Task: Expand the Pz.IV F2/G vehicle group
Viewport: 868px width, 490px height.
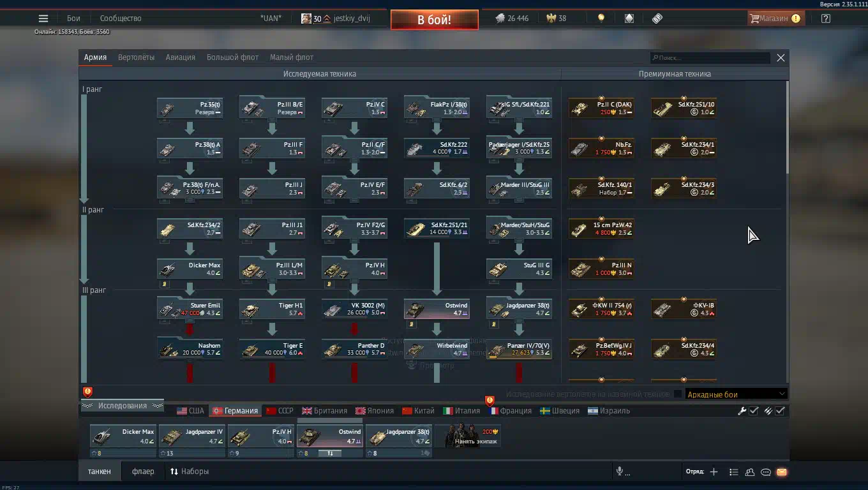Action: click(354, 229)
